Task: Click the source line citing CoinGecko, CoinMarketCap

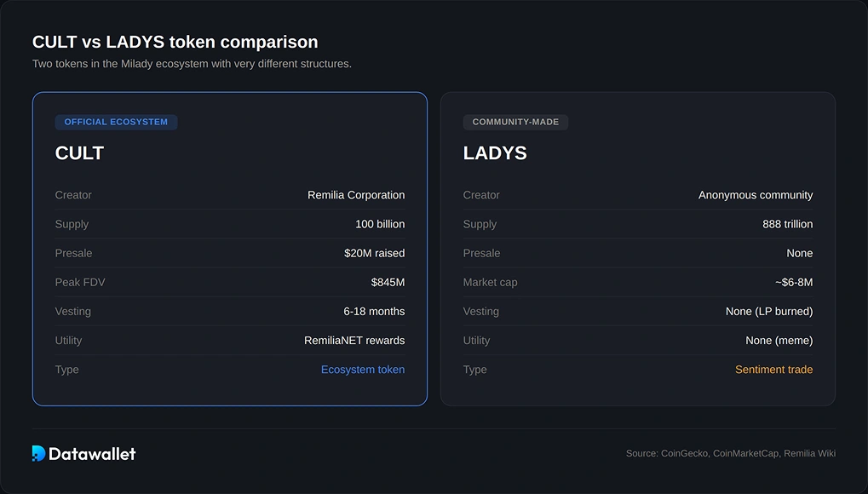Action: pos(731,454)
